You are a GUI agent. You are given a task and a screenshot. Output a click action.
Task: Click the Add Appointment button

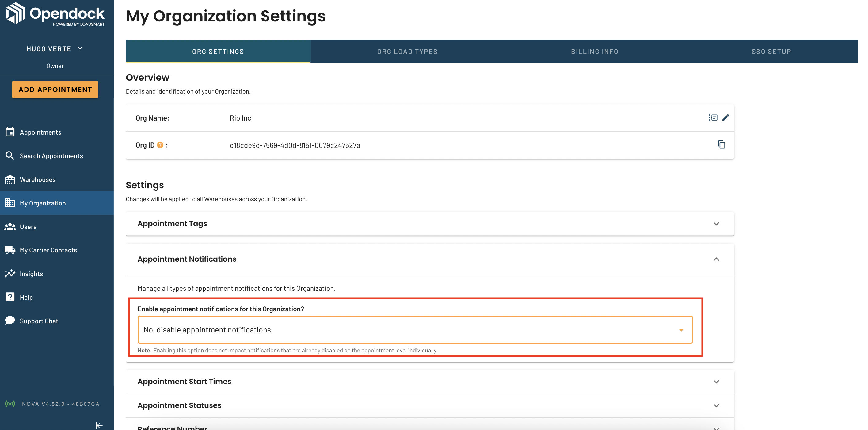pos(55,89)
